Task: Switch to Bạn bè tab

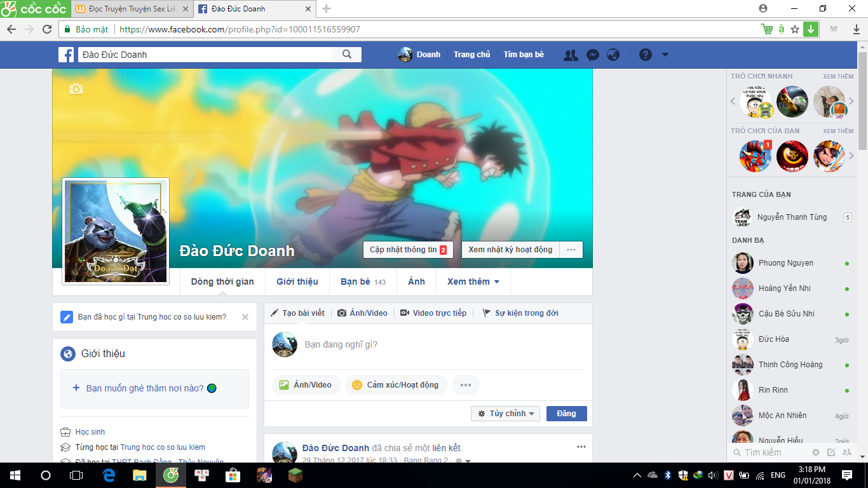Action: [x=363, y=281]
